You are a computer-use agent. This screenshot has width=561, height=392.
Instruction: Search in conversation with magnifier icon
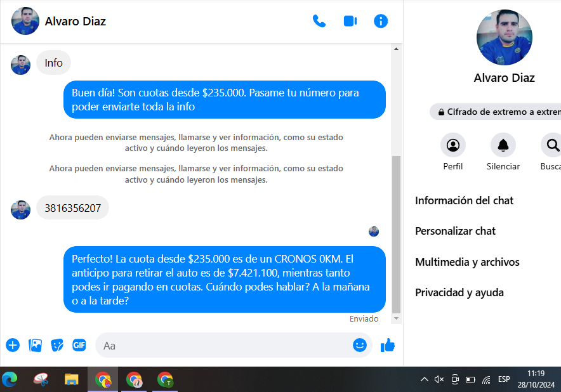(x=552, y=145)
